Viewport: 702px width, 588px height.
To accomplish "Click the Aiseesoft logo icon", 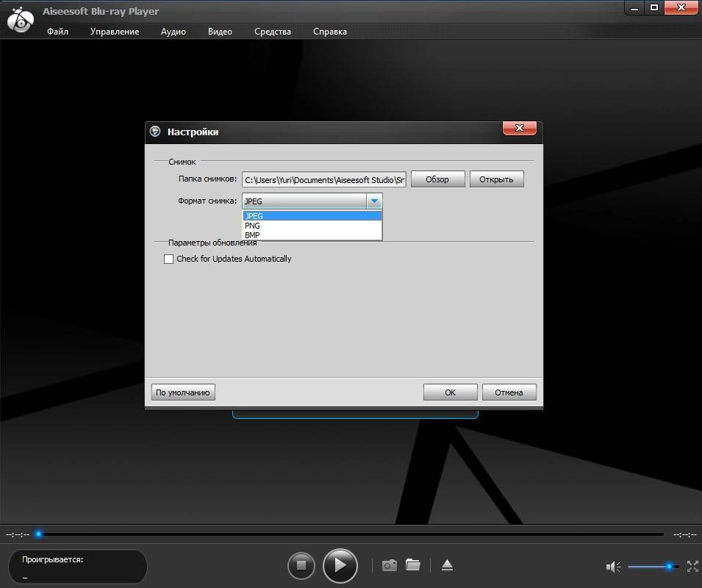I will [20, 20].
